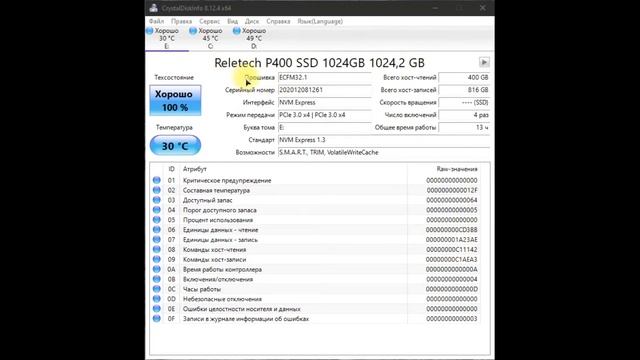Select the Процент использования attribute row
This screenshot has width=640, height=360.
coord(315,220)
